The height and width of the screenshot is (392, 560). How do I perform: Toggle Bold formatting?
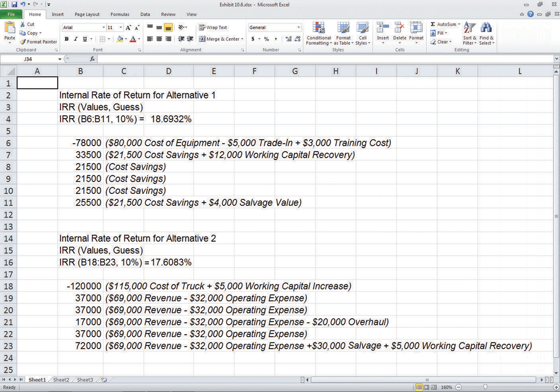pyautogui.click(x=67, y=39)
